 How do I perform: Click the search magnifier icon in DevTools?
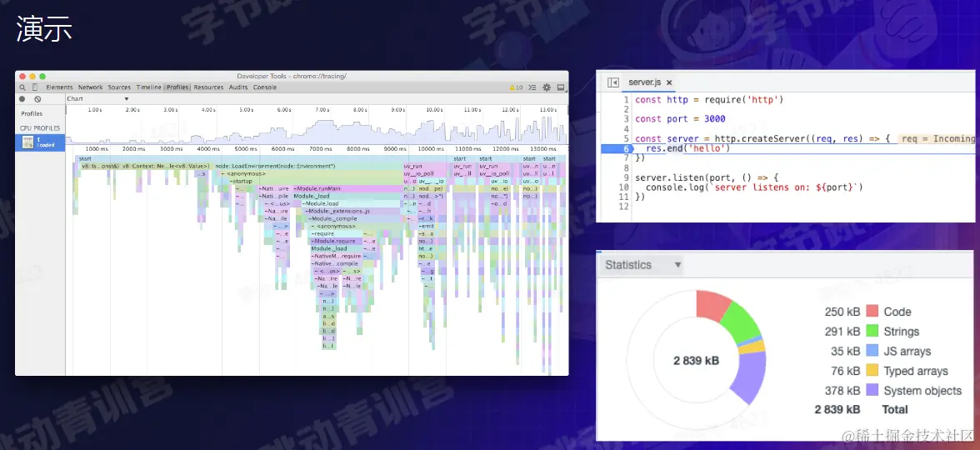22,87
